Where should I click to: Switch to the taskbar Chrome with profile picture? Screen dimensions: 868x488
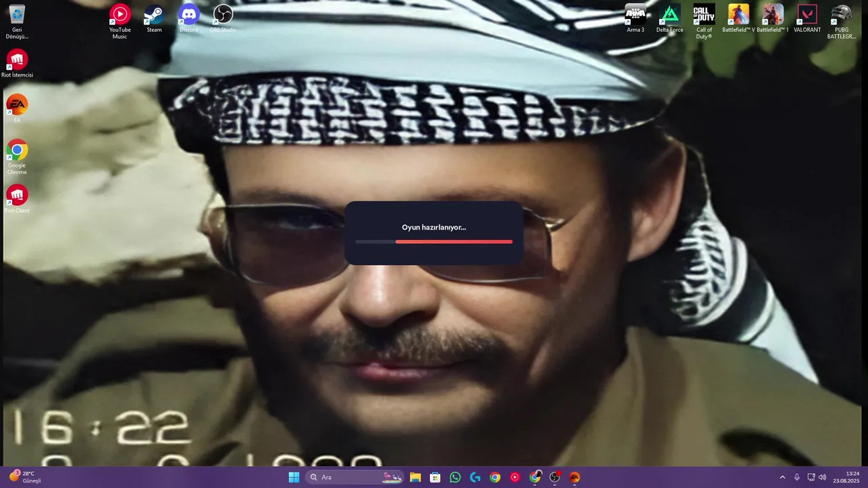click(x=535, y=477)
